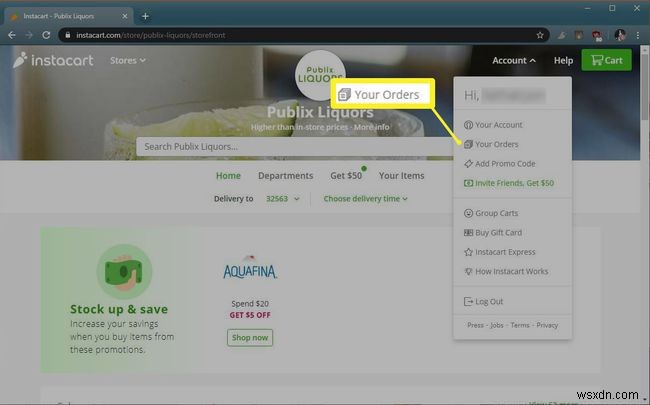650x405 pixels.
Task: Select Your Account in the menu
Action: (x=493, y=125)
